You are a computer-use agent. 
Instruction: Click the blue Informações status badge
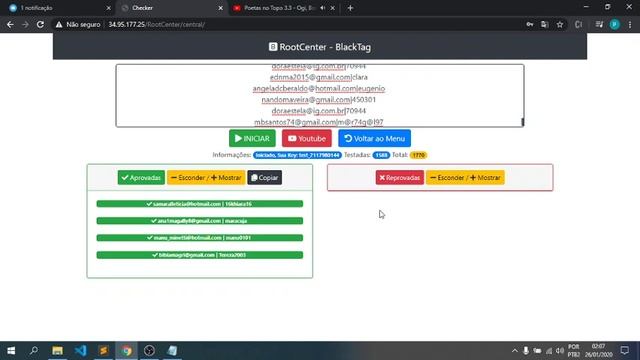click(x=297, y=155)
